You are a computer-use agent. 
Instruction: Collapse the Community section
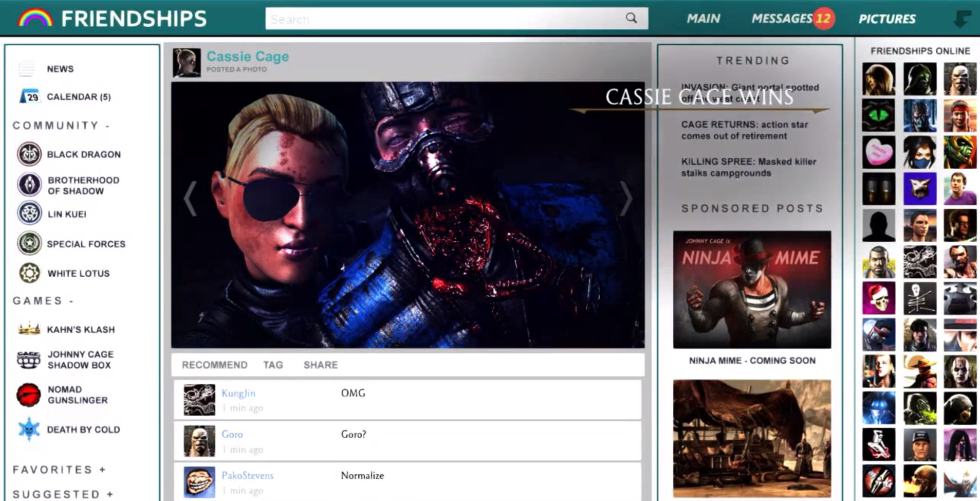pos(107,126)
